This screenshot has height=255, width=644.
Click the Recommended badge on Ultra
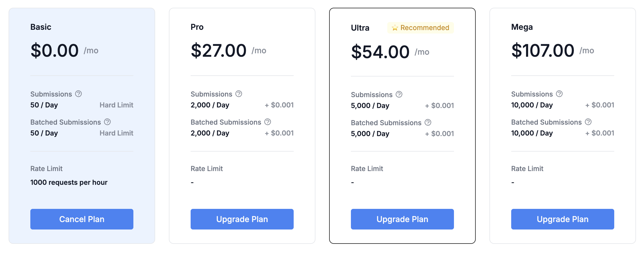click(421, 28)
